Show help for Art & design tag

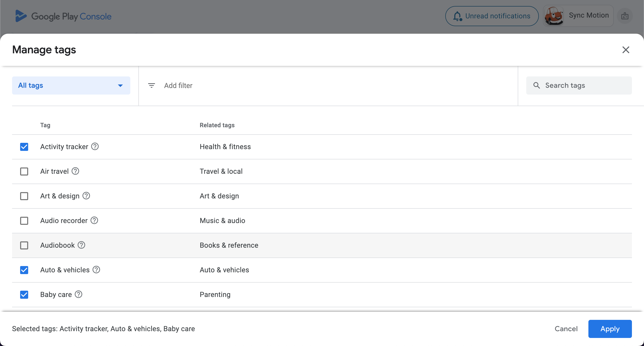[86, 196]
